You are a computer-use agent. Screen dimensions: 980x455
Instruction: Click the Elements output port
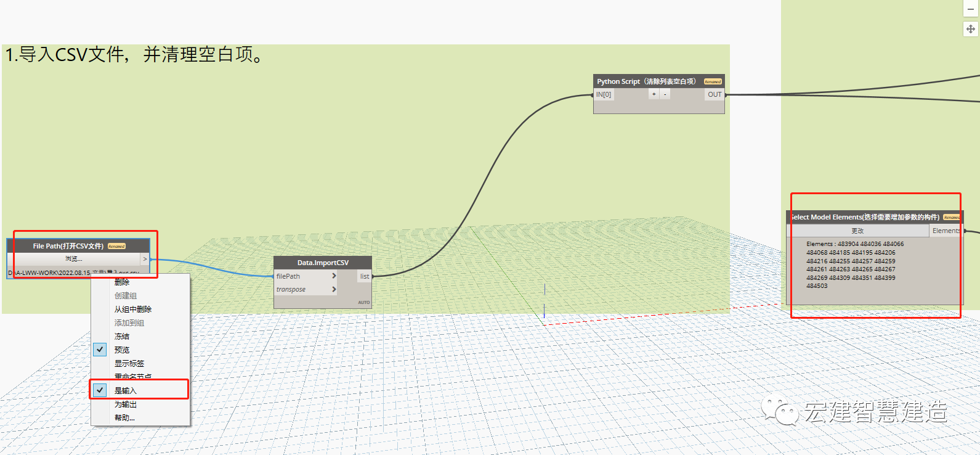[946, 231]
